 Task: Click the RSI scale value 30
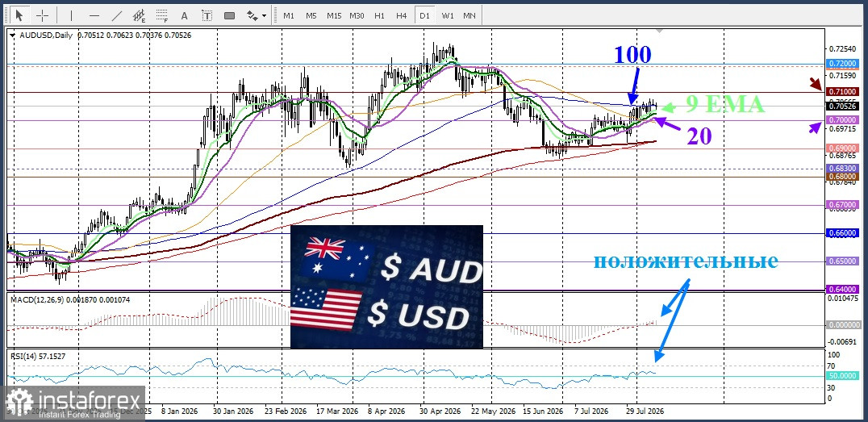(832, 387)
